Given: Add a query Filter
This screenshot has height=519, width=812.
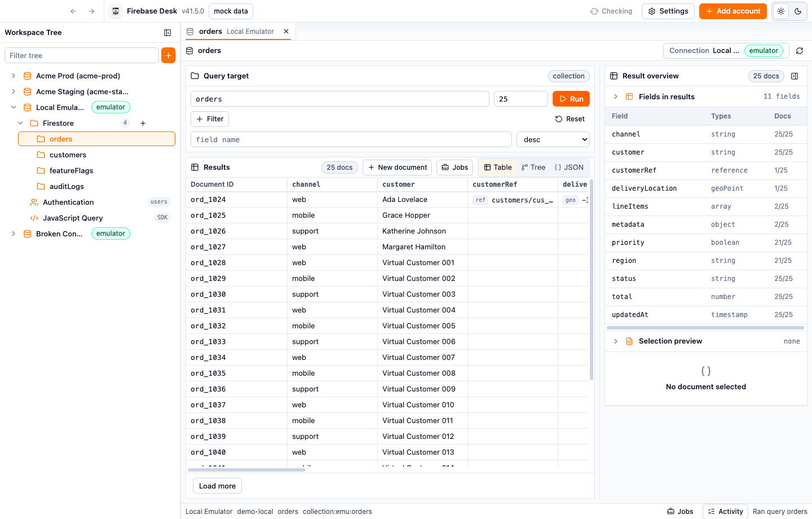Looking at the screenshot, I should point(210,119).
